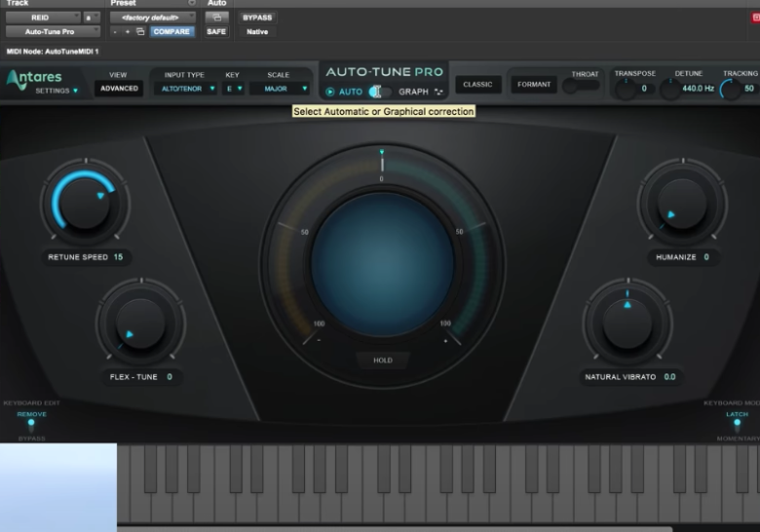This screenshot has width=760, height=532.
Task: Click the preset copy settings icon
Action: point(140,32)
